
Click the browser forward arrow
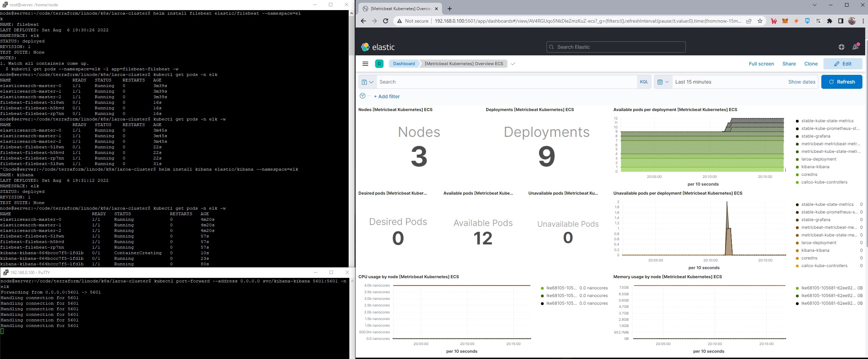coord(374,21)
